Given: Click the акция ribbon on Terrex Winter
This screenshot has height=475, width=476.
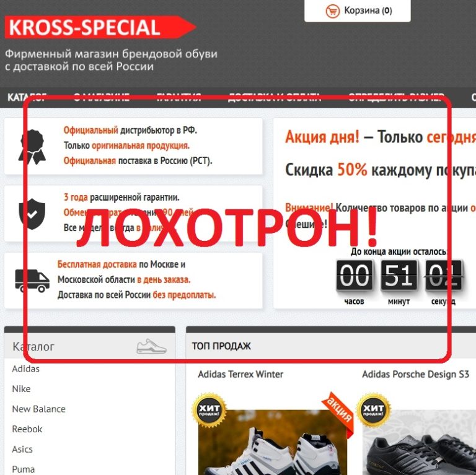Looking at the screenshot, I should pyautogui.click(x=338, y=411).
